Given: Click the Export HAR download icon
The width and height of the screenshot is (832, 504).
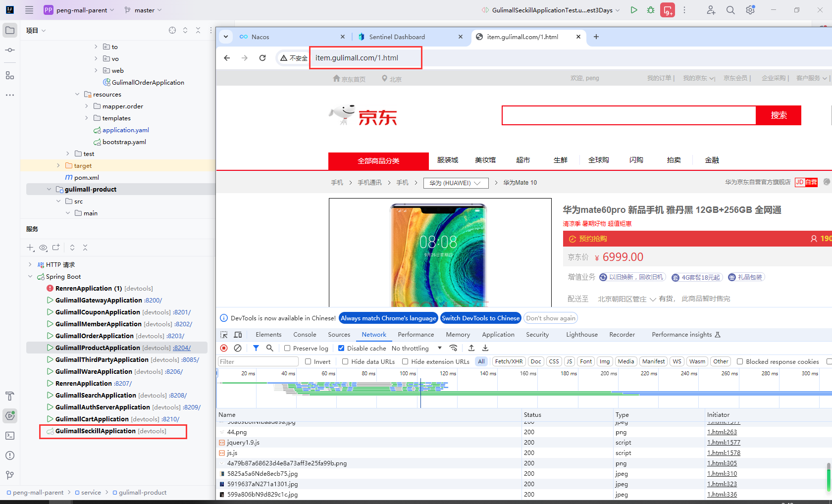Looking at the screenshot, I should click(x=485, y=348).
